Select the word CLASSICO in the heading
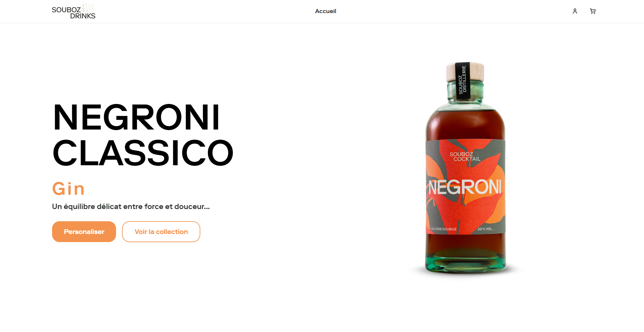The image size is (644, 332). [143, 152]
